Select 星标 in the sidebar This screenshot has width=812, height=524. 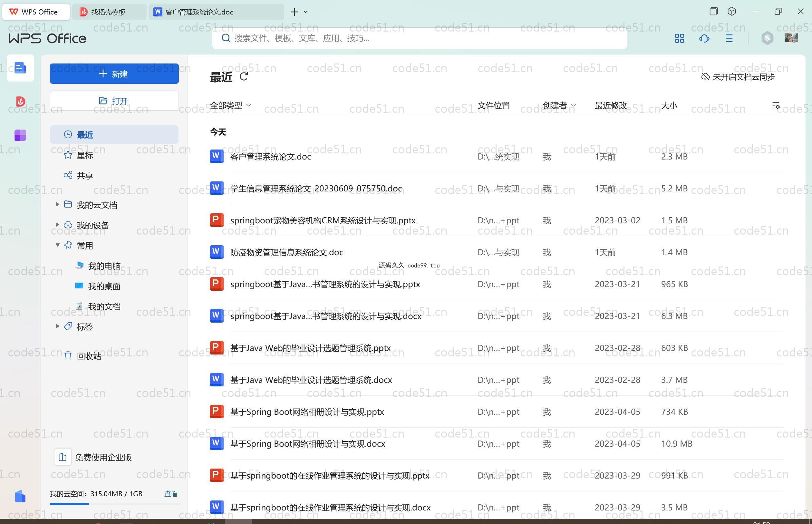click(114, 155)
